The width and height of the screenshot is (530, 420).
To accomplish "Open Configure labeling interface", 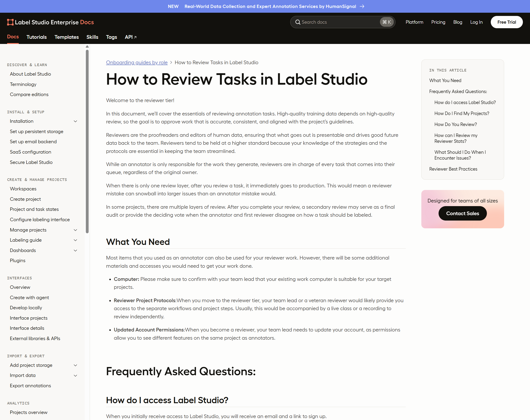I will 40,219.
